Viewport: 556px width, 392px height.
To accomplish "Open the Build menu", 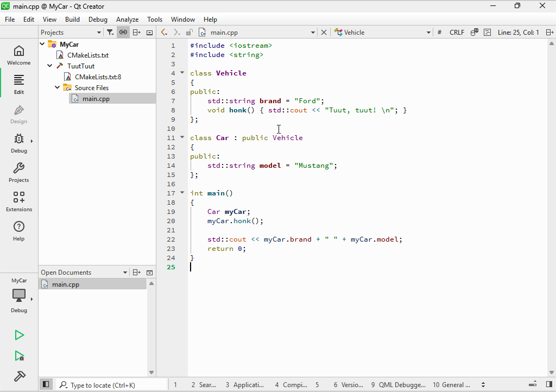I will click(x=72, y=19).
